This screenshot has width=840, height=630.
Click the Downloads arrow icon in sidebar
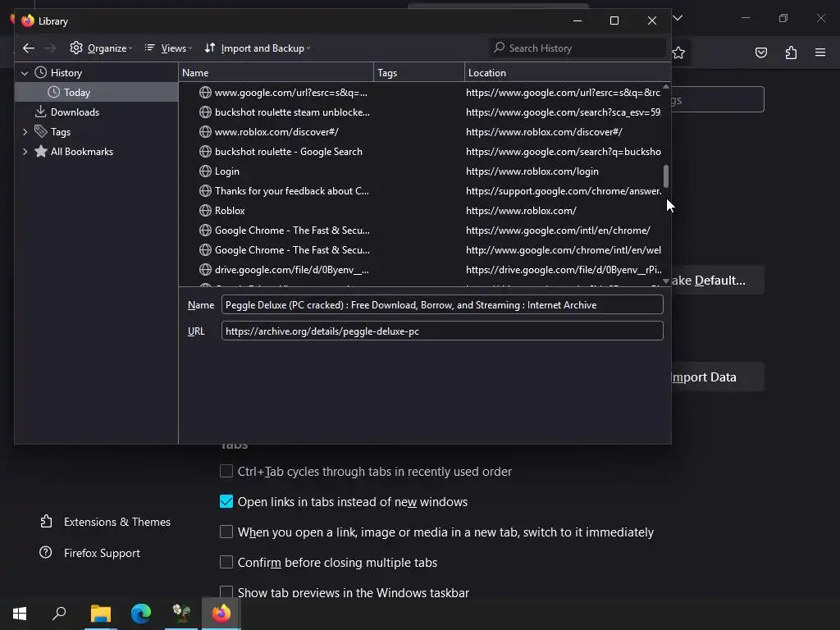40,112
